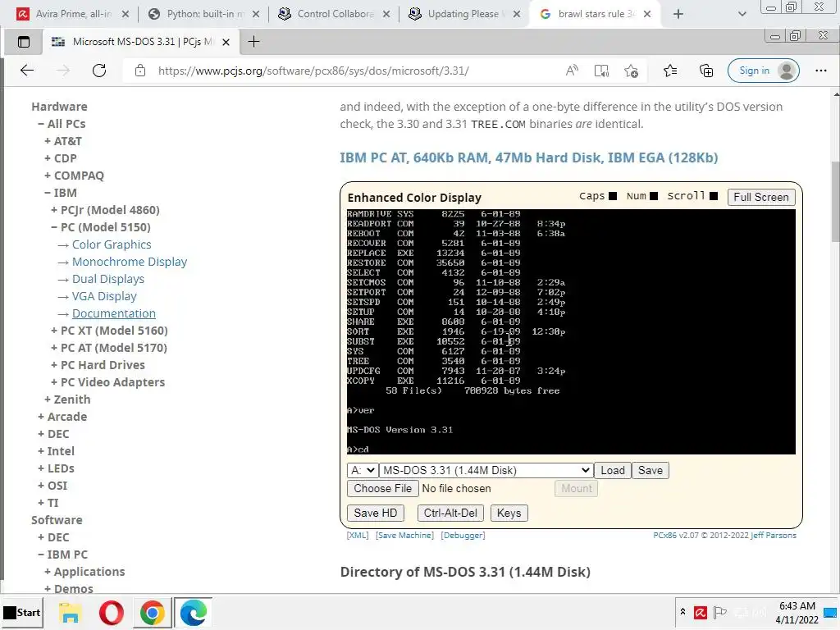Viewport: 840px width, 630px height.
Task: Open the Documentation link
Action: coord(113,313)
